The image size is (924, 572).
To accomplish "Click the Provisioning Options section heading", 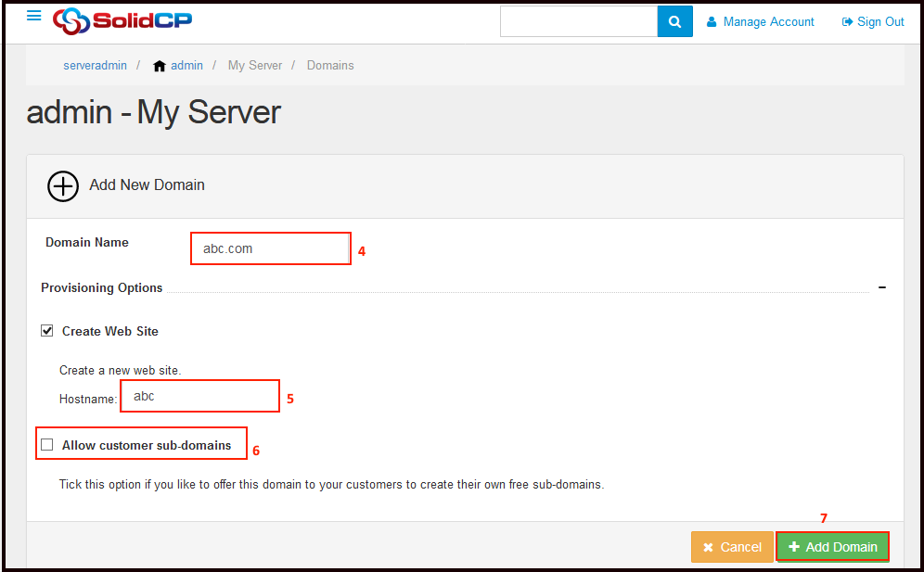I will tap(102, 288).
